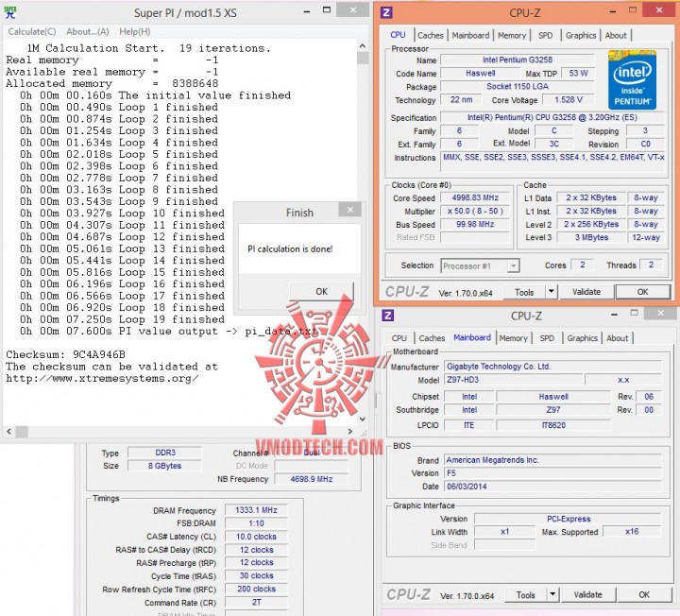This screenshot has width=680, height=616.
Task: Click Super PI vertical scrollbar down arrow
Action: [x=363, y=419]
